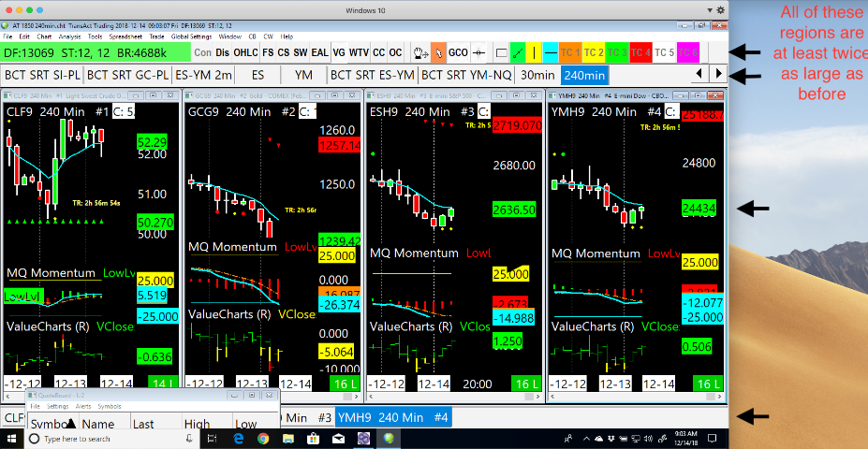Click the OC toolbar button
Screen dimensions: 868x449
coord(395,53)
